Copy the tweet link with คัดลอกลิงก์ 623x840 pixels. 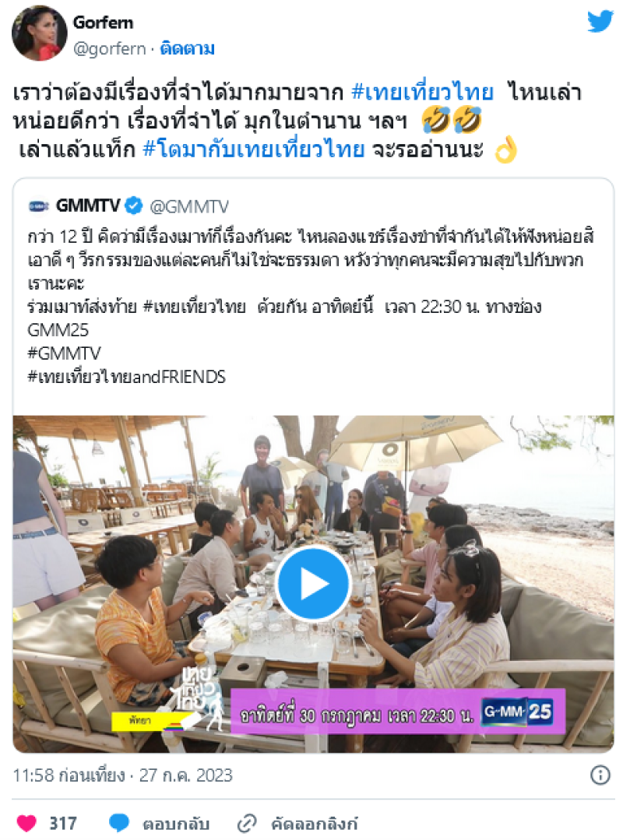click(314, 824)
